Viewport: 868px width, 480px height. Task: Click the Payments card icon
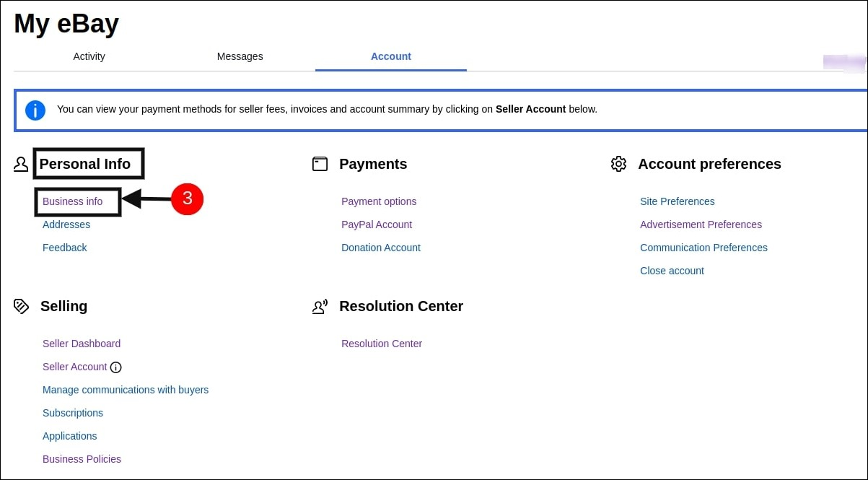coord(320,164)
